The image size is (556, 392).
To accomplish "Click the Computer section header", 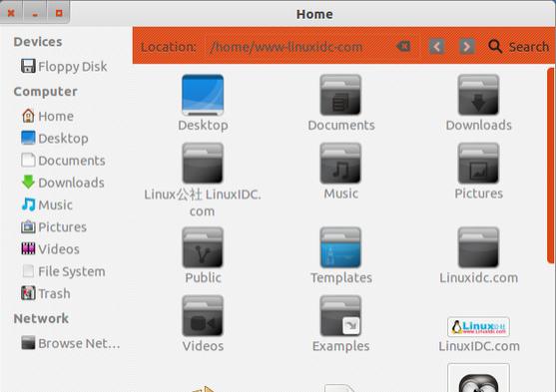I will pyautogui.click(x=45, y=91).
